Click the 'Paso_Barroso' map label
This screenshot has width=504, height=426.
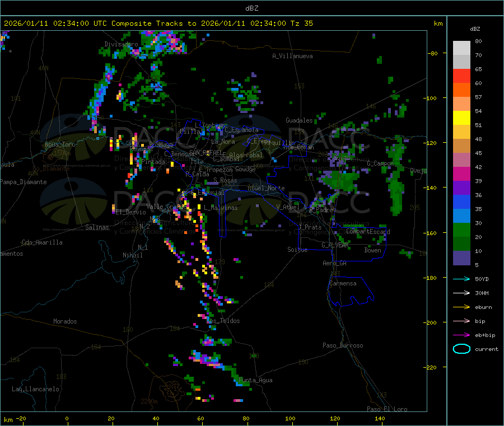tap(343, 345)
